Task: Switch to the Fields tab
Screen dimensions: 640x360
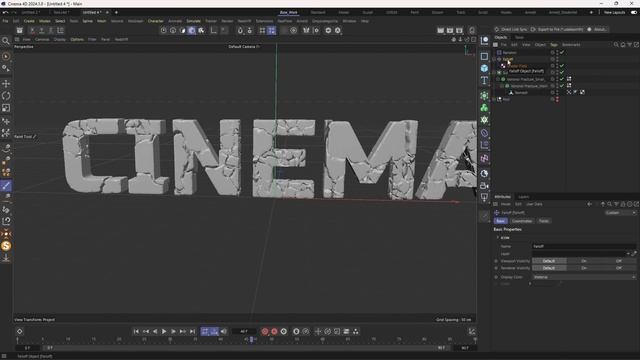Action: [x=544, y=221]
